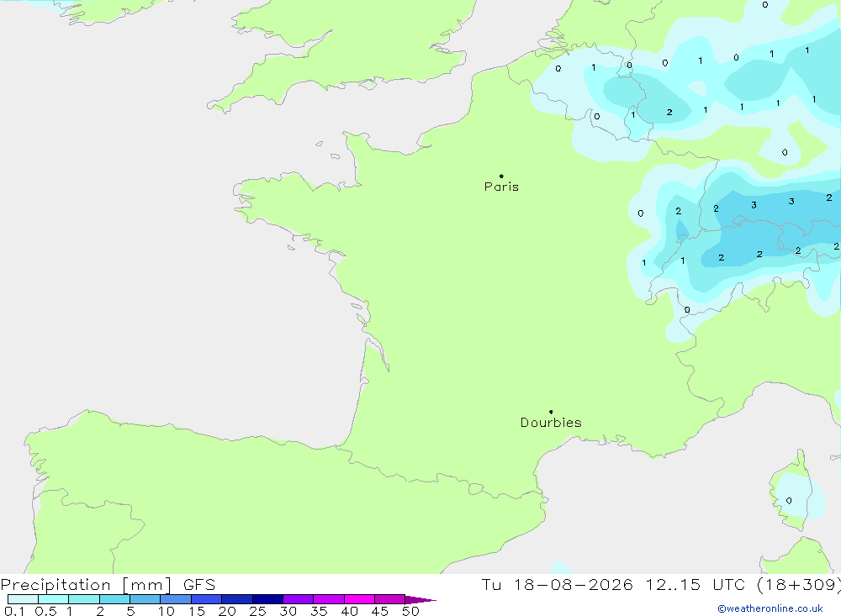
Task: Select the black dot marking Paris
Action: pos(501,176)
